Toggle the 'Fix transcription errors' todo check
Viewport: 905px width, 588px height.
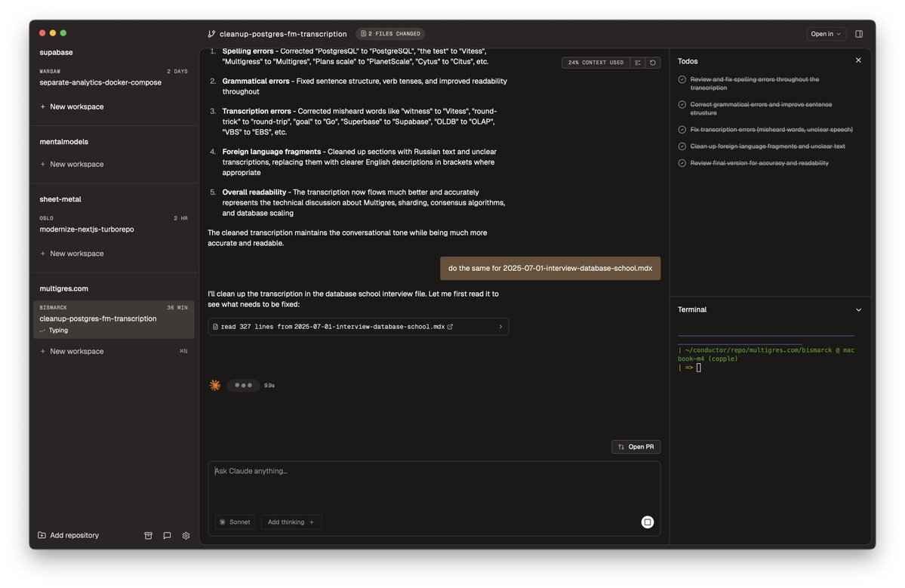point(682,130)
